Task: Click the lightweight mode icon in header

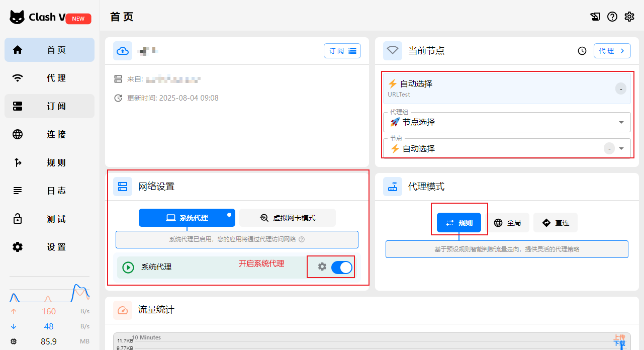Action: tap(595, 17)
